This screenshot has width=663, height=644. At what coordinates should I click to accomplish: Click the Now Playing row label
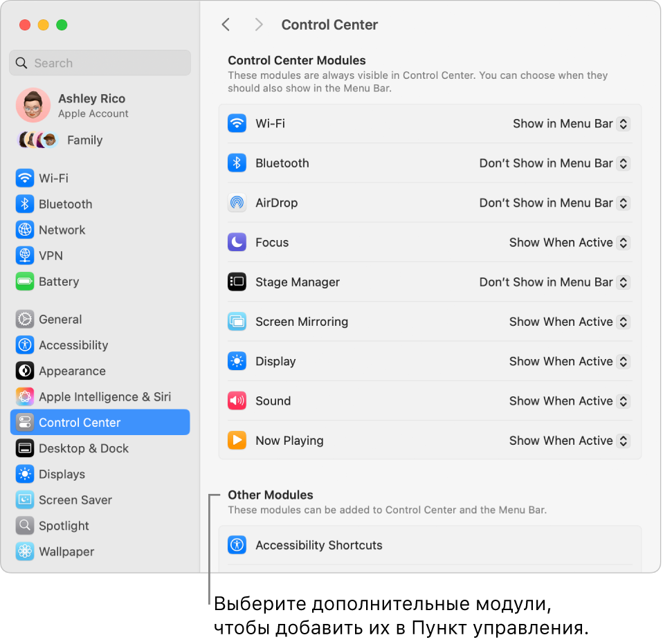(289, 441)
